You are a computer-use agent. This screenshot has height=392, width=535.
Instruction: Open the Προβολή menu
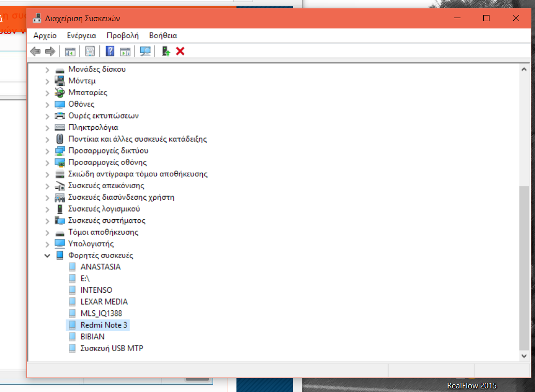[123, 36]
